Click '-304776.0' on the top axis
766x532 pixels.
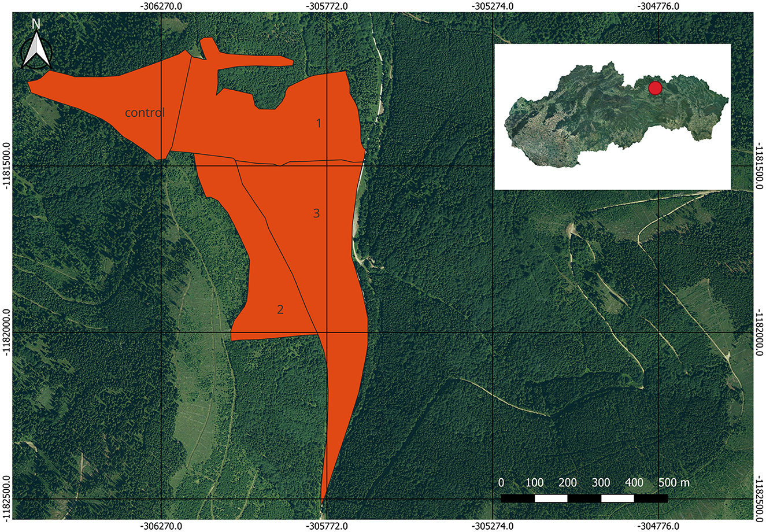click(658, 6)
